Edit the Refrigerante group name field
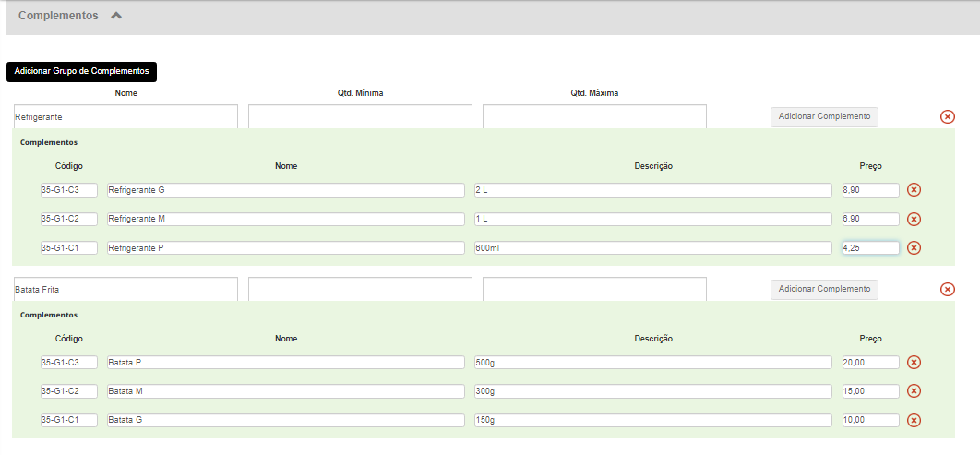The width and height of the screenshot is (980, 455). 125,117
